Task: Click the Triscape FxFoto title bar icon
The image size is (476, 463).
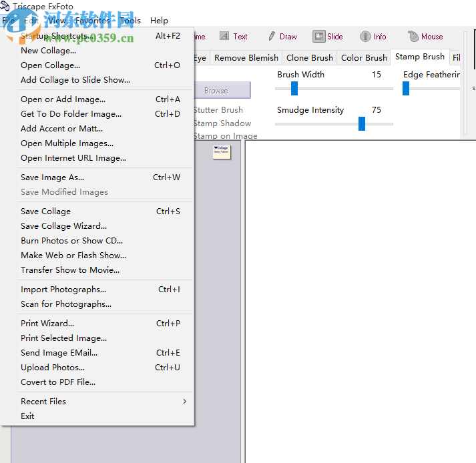Action: (x=5, y=5)
